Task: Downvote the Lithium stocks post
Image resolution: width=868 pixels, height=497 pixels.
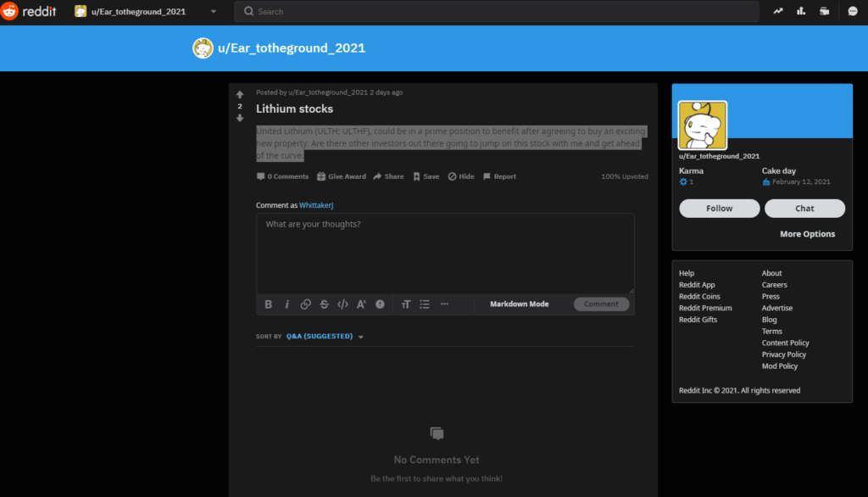Action: point(240,118)
